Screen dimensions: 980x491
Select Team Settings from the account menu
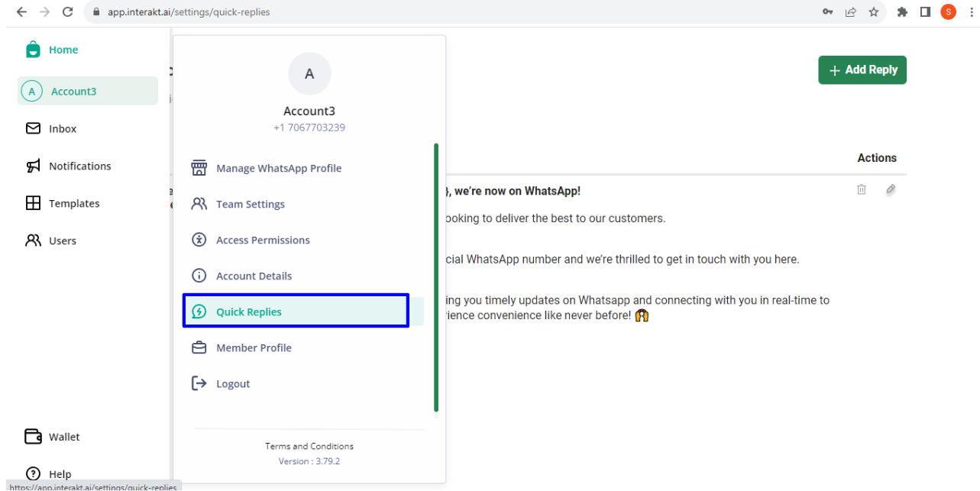pyautogui.click(x=250, y=204)
